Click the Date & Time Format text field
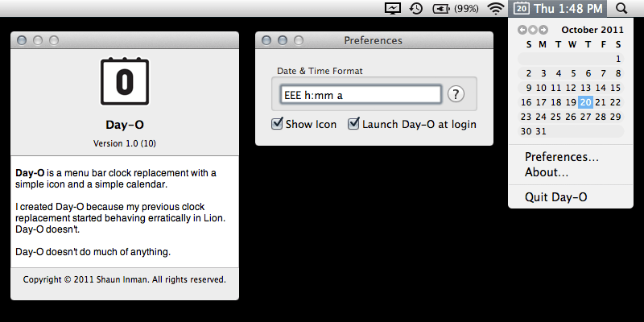 click(x=360, y=95)
